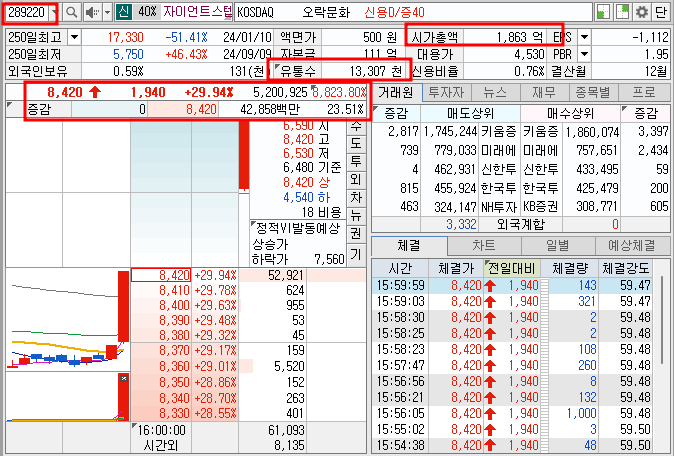Click the 외국계합 row label
This screenshot has height=456, width=674.
521,224
